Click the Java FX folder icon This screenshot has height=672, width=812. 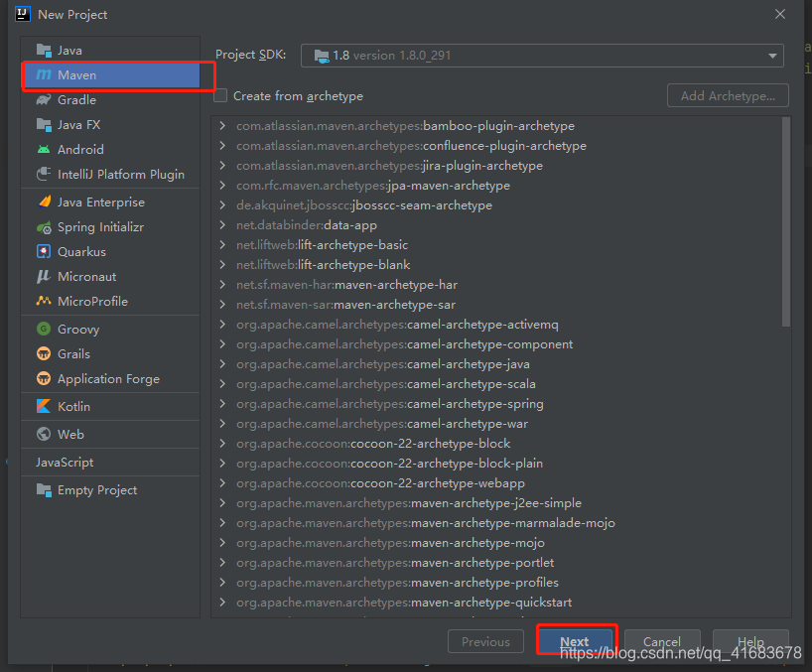coord(44,125)
